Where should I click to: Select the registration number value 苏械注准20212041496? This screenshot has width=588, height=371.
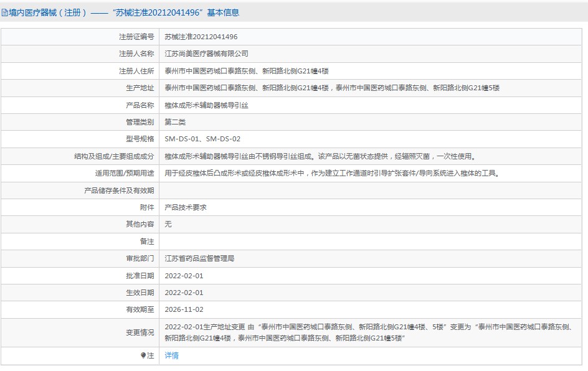pos(201,37)
